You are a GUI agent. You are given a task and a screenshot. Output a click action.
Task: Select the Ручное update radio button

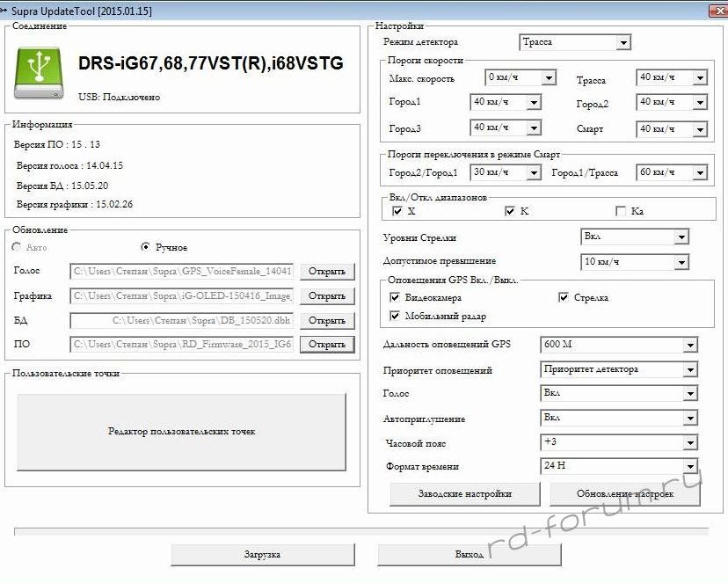click(146, 247)
